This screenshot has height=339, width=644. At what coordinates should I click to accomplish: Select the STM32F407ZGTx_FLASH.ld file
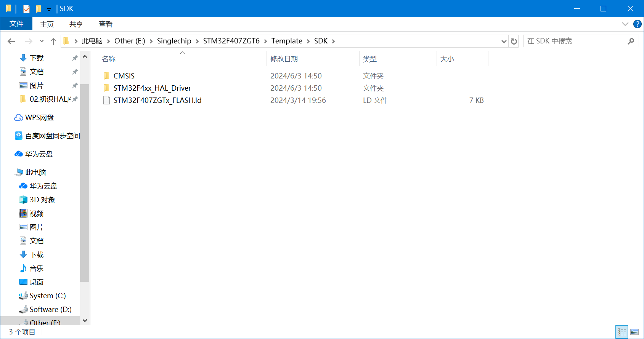(x=157, y=100)
